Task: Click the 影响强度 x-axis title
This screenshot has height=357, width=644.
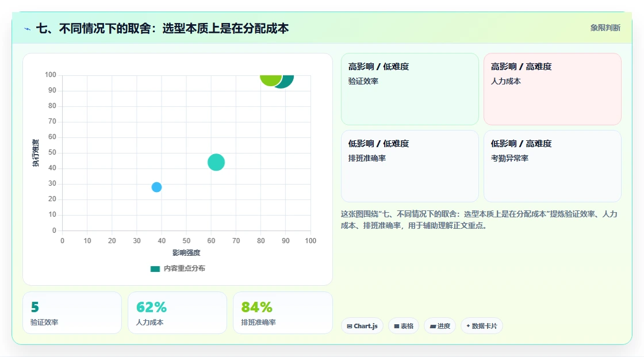Action: tap(186, 252)
